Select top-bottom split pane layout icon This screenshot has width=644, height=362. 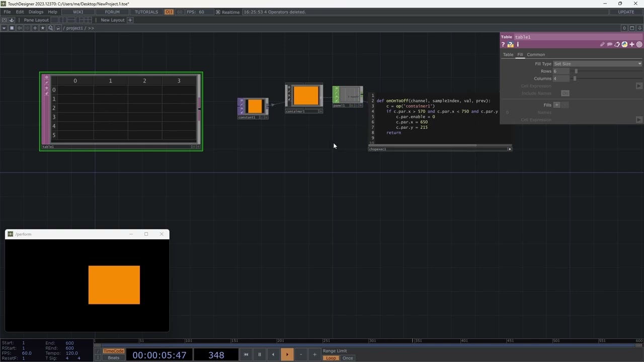[71, 20]
